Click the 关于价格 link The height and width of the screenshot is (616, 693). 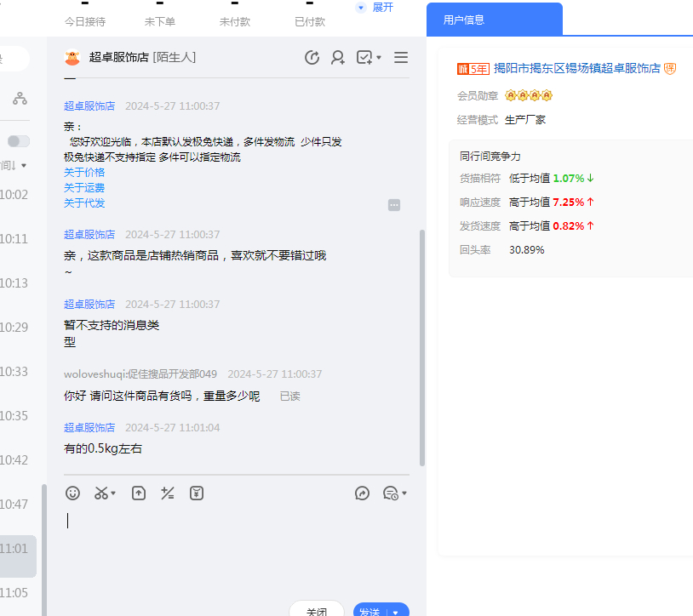click(84, 172)
